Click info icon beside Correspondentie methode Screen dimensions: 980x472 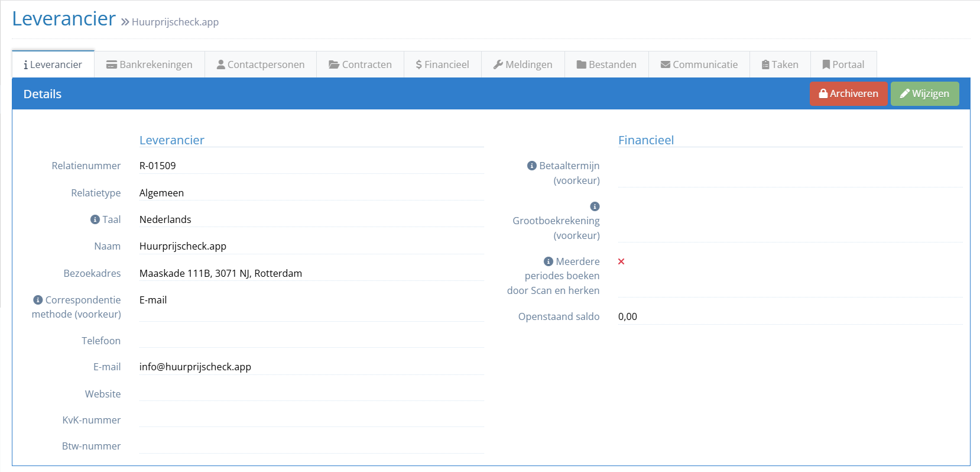38,300
